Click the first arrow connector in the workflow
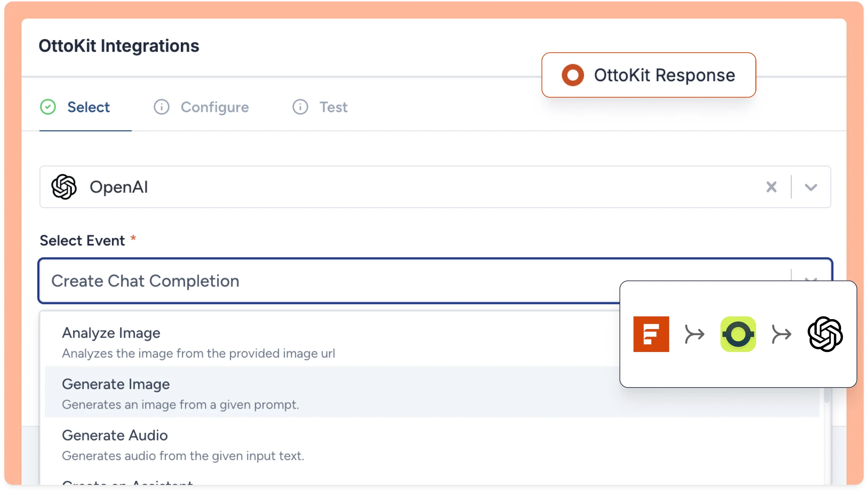 [694, 334]
